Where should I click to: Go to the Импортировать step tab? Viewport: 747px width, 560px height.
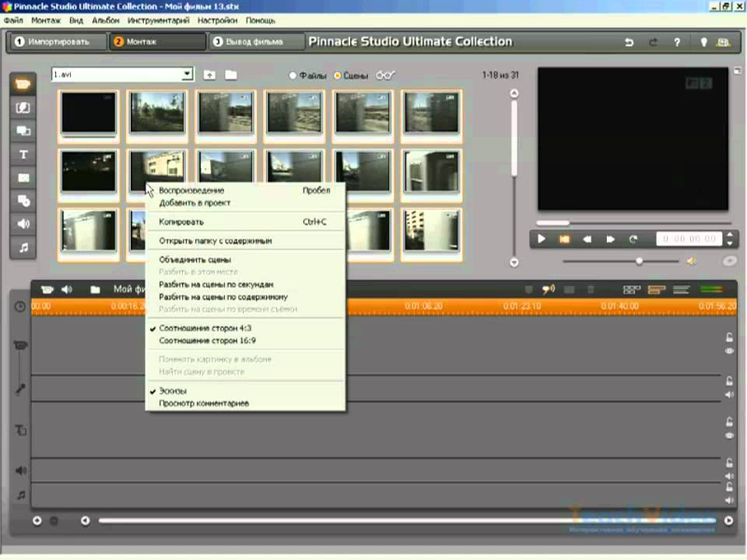coord(58,42)
